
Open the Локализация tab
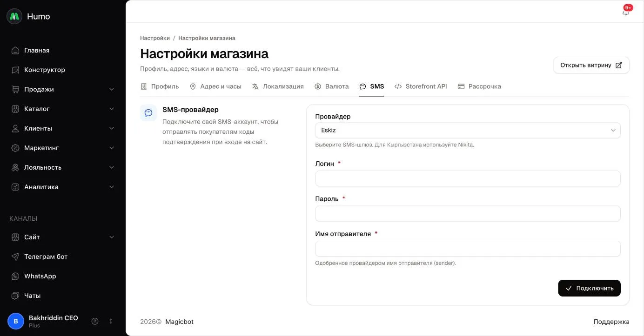[x=278, y=86]
